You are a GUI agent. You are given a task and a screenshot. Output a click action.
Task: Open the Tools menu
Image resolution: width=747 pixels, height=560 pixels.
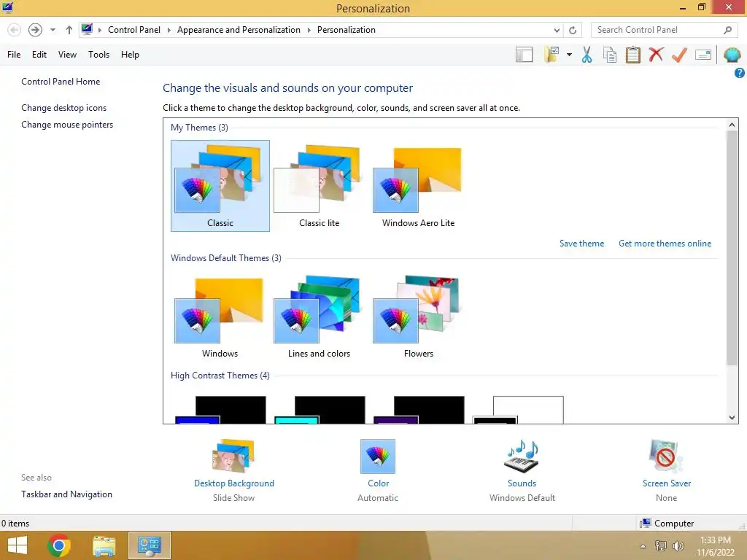coord(98,55)
